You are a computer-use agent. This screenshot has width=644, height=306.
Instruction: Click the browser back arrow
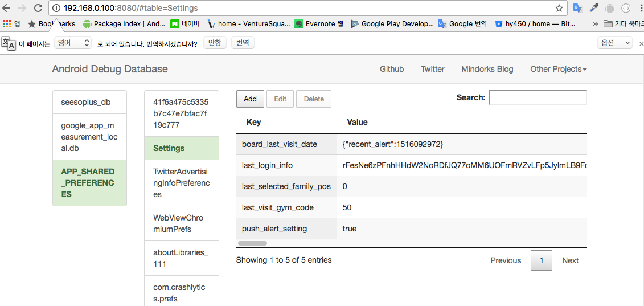coord(7,8)
